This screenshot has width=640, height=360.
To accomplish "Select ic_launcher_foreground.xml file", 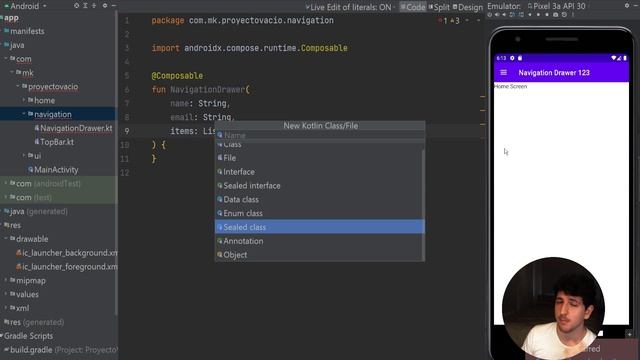I will (67, 267).
